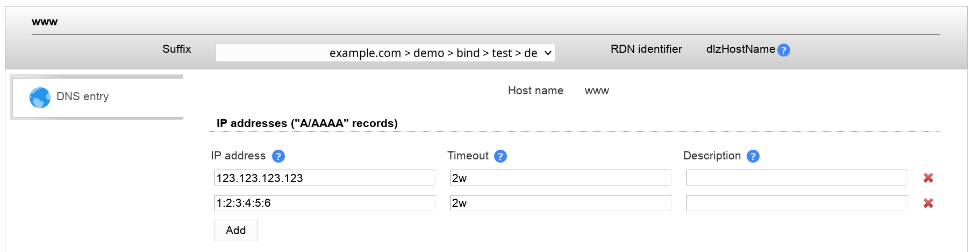Open the Suffix dropdown
This screenshot has width=980, height=252.
click(x=385, y=53)
